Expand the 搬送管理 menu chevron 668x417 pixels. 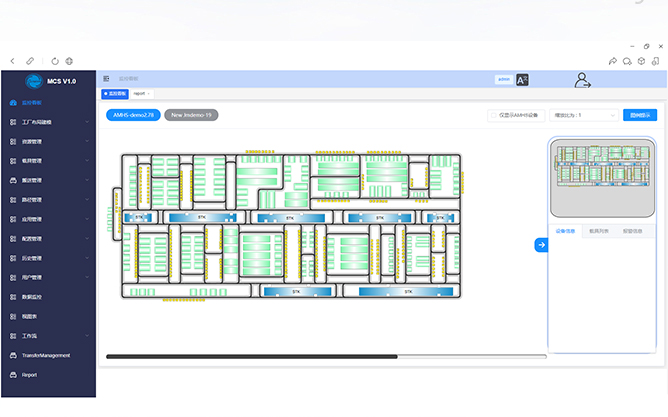pos(87,180)
